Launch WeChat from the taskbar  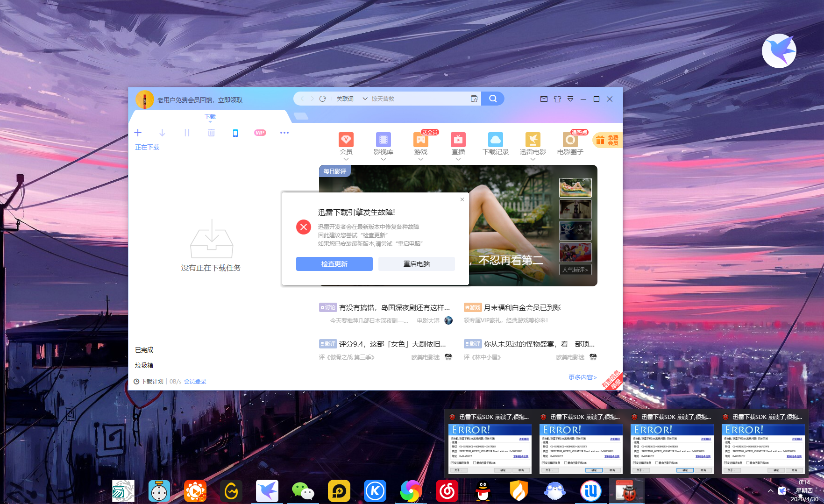pyautogui.click(x=303, y=490)
